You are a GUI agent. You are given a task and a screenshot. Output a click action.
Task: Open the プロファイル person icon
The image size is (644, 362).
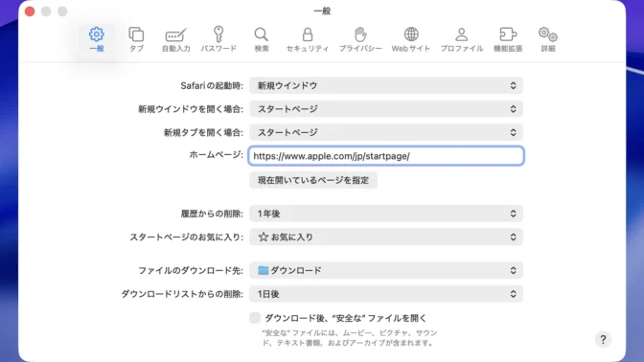(462, 39)
